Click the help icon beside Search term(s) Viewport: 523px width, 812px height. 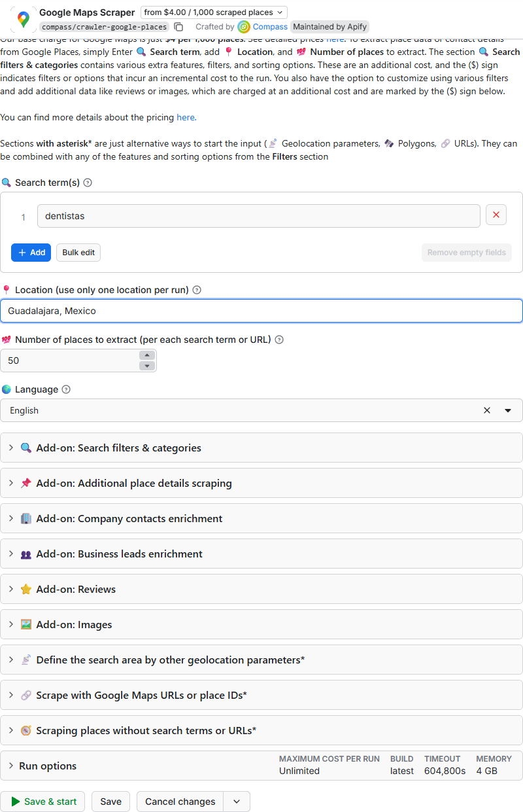(x=88, y=183)
